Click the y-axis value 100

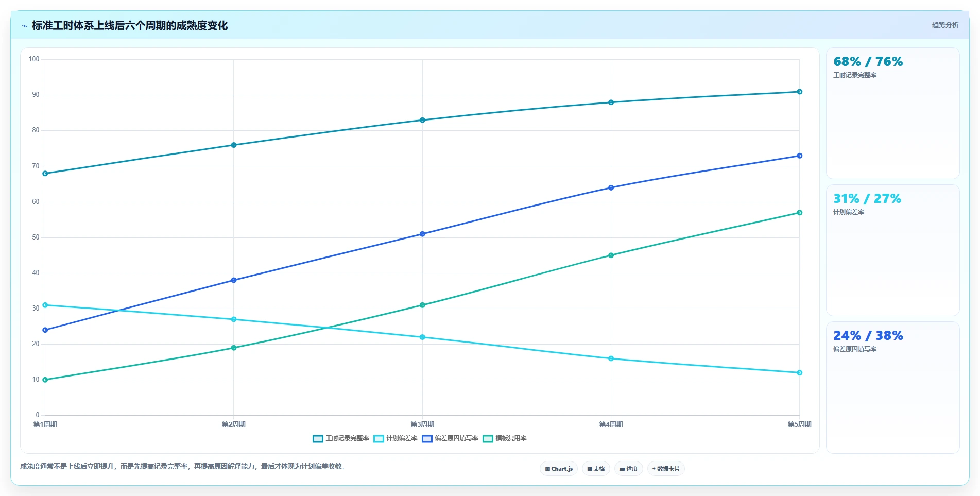[34, 59]
